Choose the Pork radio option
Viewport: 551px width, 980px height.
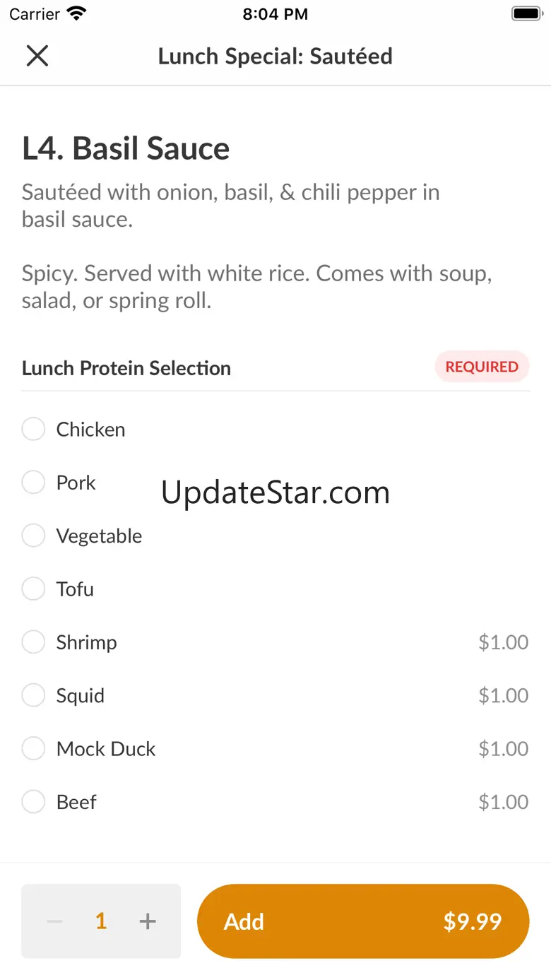pyautogui.click(x=33, y=483)
